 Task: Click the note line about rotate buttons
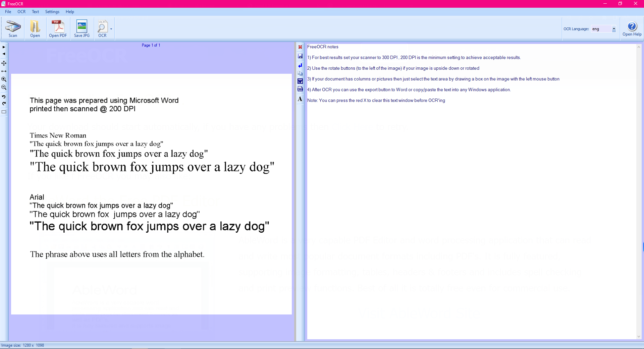(393, 68)
